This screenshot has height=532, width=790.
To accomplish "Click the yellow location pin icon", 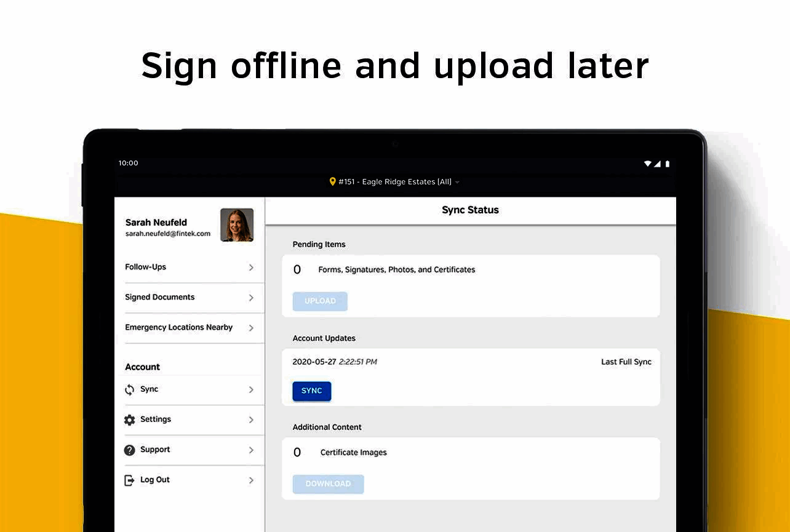I will coord(333,181).
